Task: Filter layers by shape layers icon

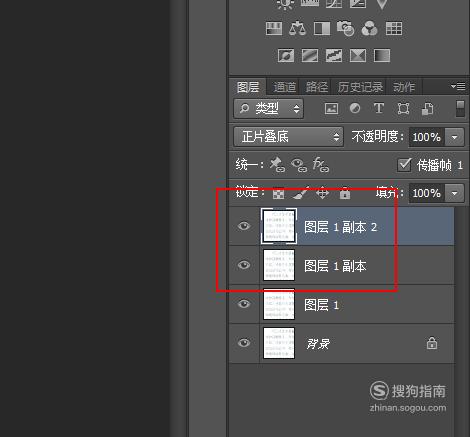Action: (403, 109)
